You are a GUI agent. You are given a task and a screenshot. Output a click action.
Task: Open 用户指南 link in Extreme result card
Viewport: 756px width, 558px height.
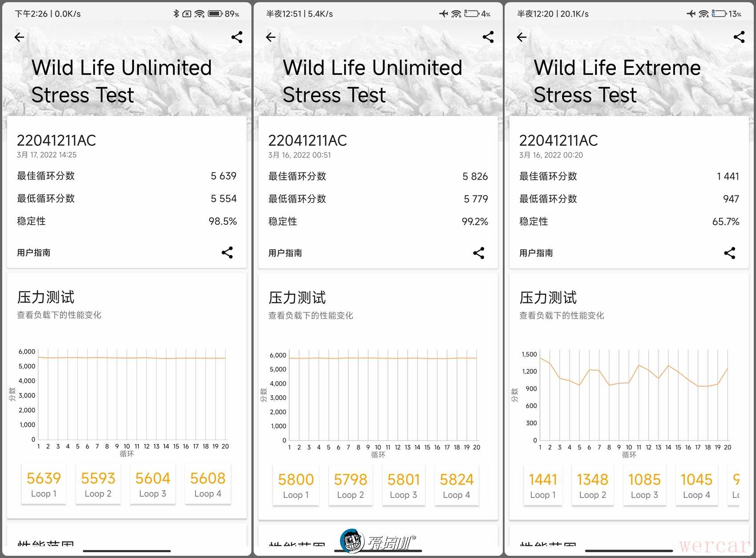[536, 253]
